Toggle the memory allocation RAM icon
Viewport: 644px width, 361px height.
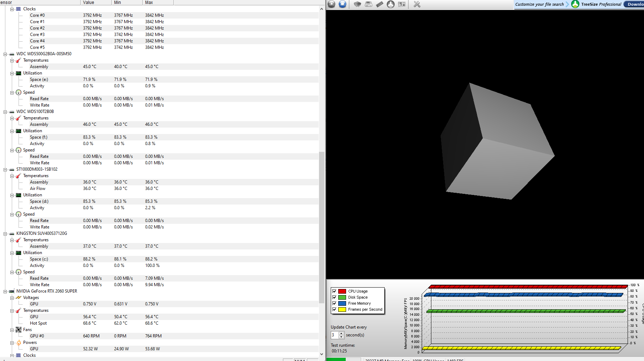click(x=380, y=4)
